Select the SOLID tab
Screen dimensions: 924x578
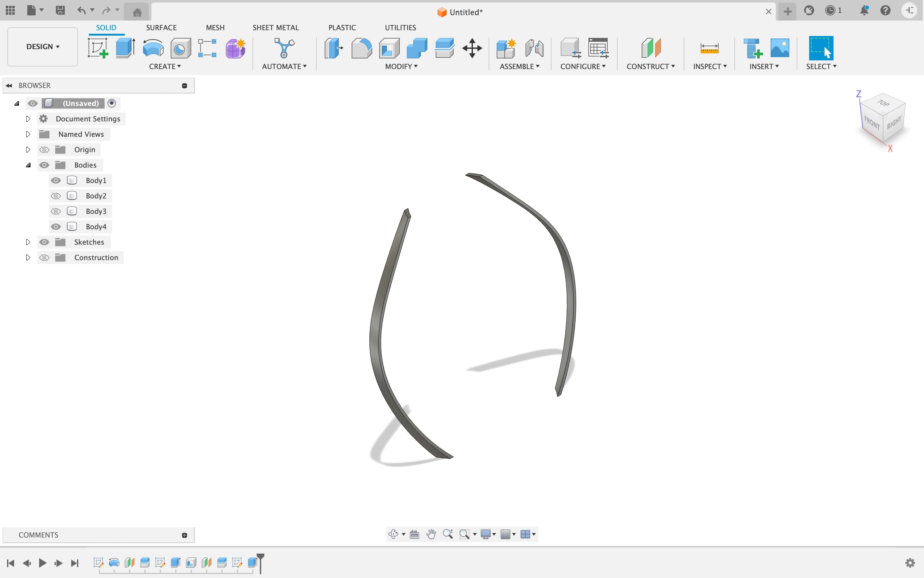(x=106, y=28)
